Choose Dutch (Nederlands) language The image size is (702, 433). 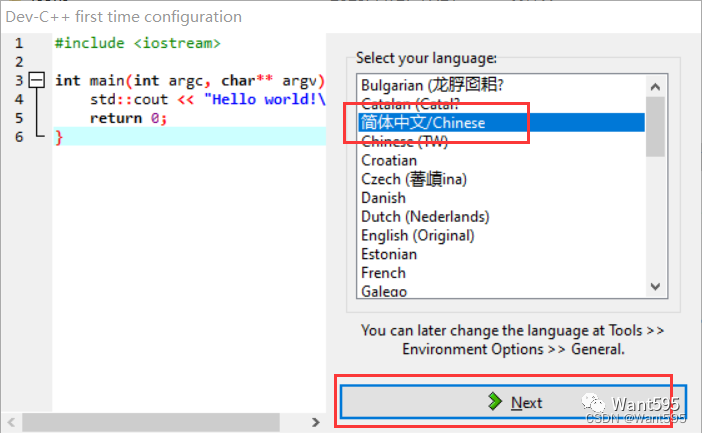501,217
